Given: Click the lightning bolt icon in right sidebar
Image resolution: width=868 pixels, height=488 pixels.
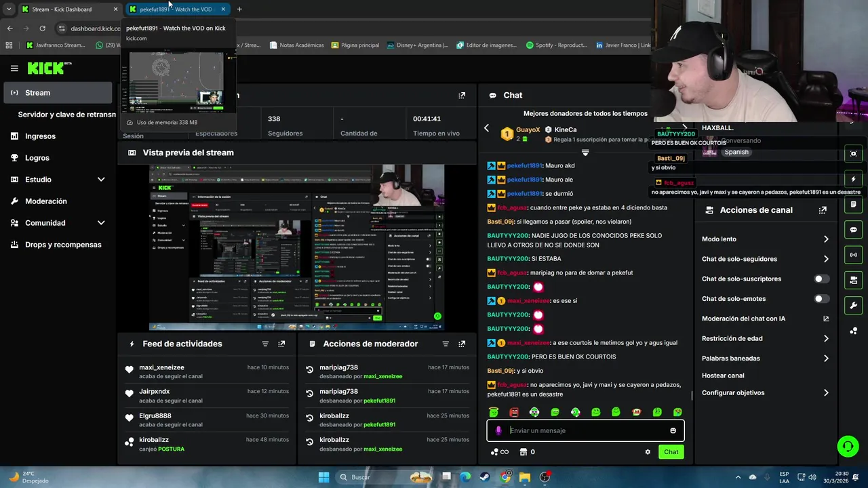Looking at the screenshot, I should 853,179.
